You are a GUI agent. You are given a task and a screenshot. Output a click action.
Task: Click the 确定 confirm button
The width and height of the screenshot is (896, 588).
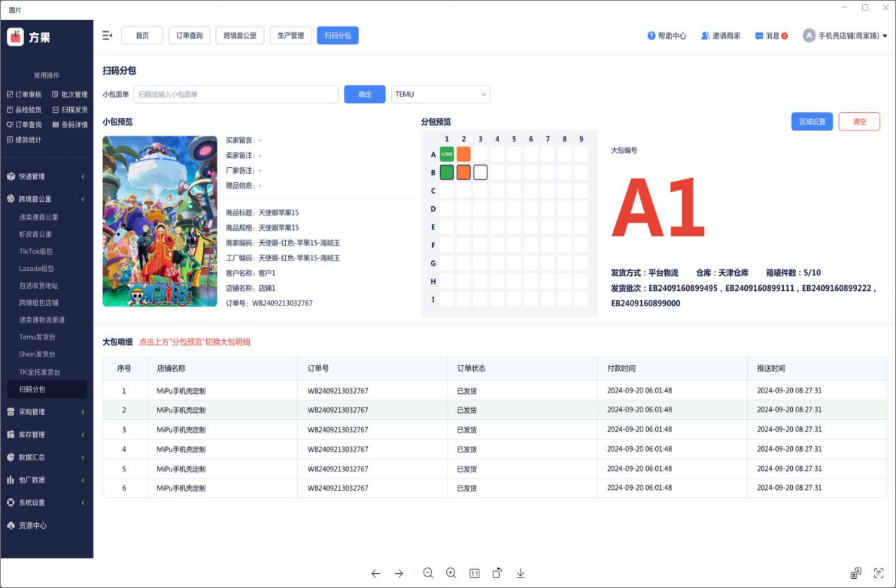point(365,94)
